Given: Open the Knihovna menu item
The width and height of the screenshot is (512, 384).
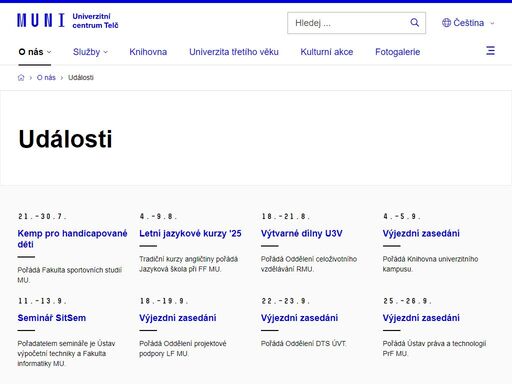Looking at the screenshot, I should pos(148,52).
